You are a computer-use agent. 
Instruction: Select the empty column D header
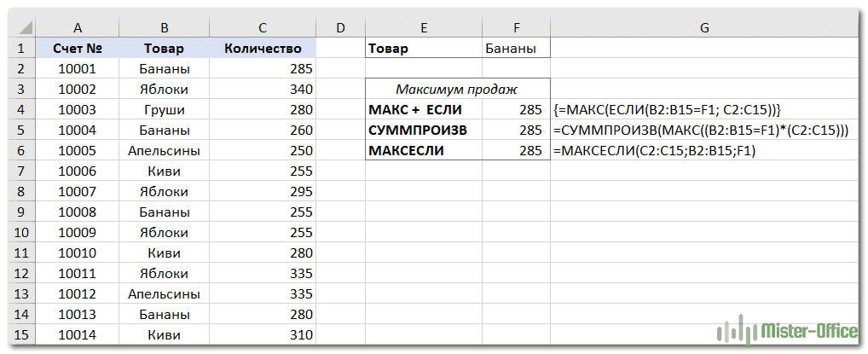(340, 28)
